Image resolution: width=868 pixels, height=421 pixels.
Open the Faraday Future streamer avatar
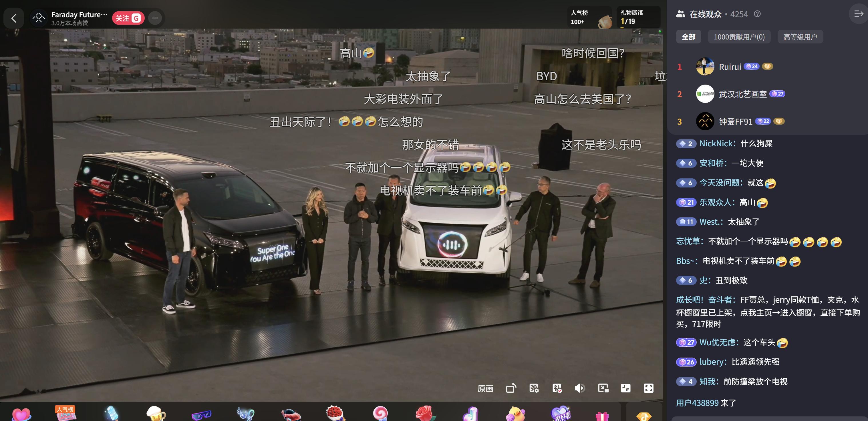tap(39, 18)
